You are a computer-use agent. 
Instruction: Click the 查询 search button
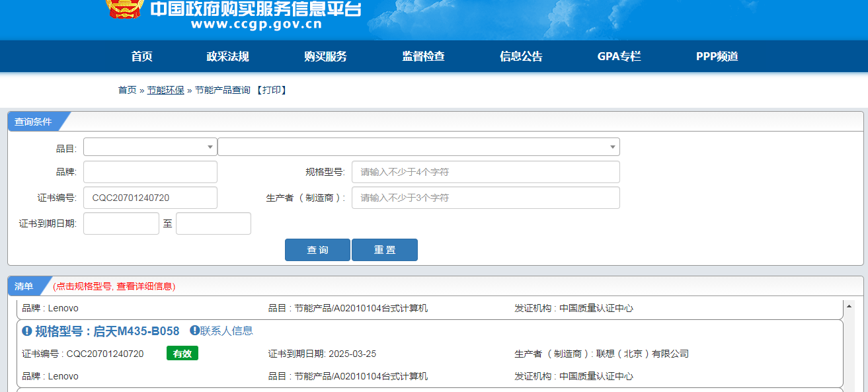click(x=317, y=250)
